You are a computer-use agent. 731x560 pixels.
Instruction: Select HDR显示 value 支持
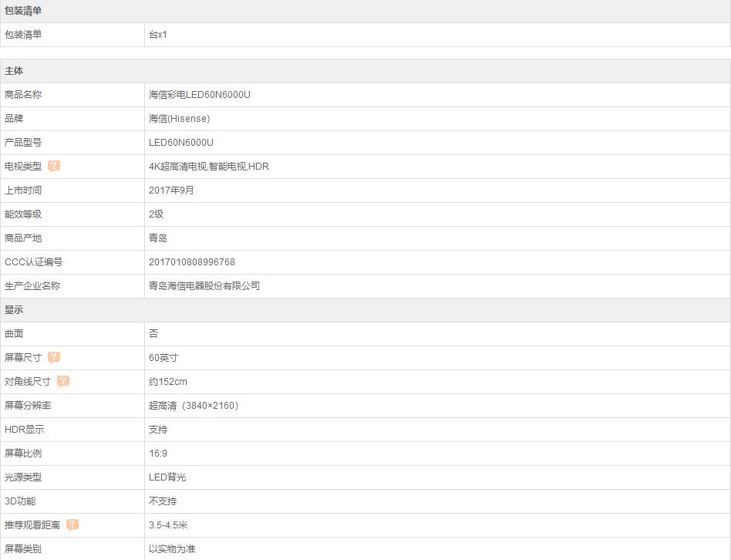click(158, 429)
